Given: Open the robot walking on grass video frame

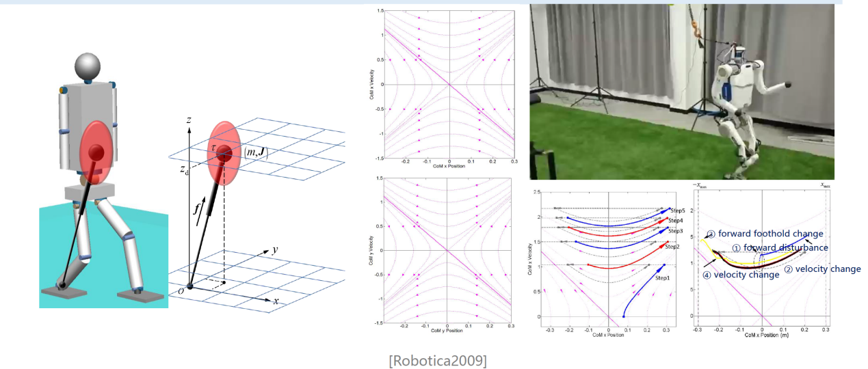Looking at the screenshot, I should [682, 92].
